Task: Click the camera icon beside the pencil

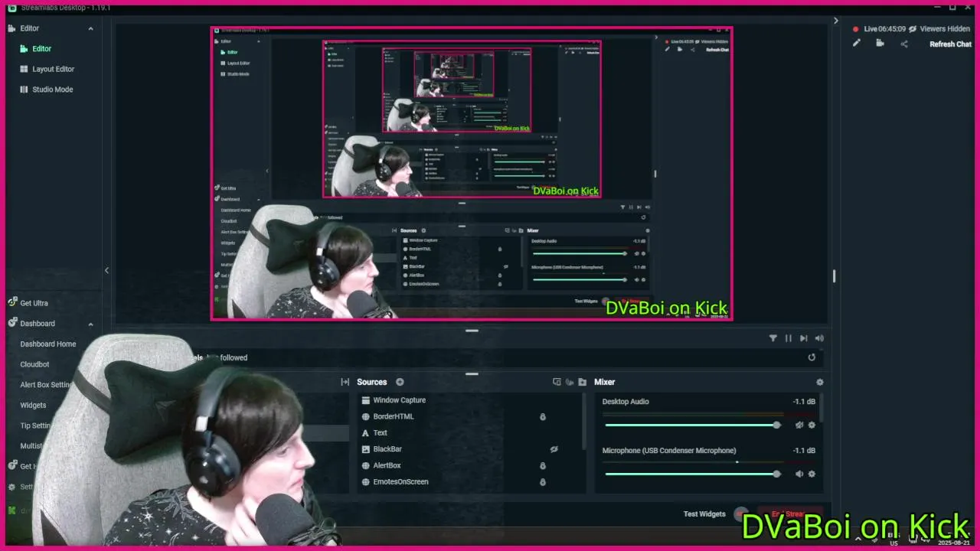Action: (x=880, y=44)
